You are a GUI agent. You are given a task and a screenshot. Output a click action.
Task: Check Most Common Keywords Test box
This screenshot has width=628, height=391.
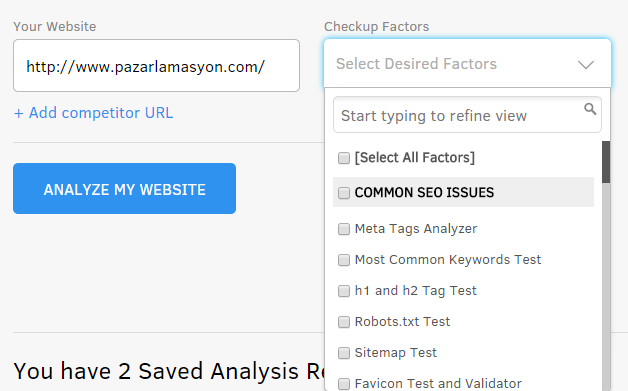click(344, 260)
